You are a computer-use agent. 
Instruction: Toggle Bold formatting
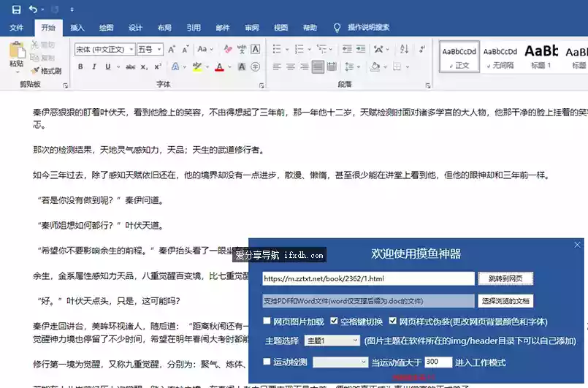(80, 66)
